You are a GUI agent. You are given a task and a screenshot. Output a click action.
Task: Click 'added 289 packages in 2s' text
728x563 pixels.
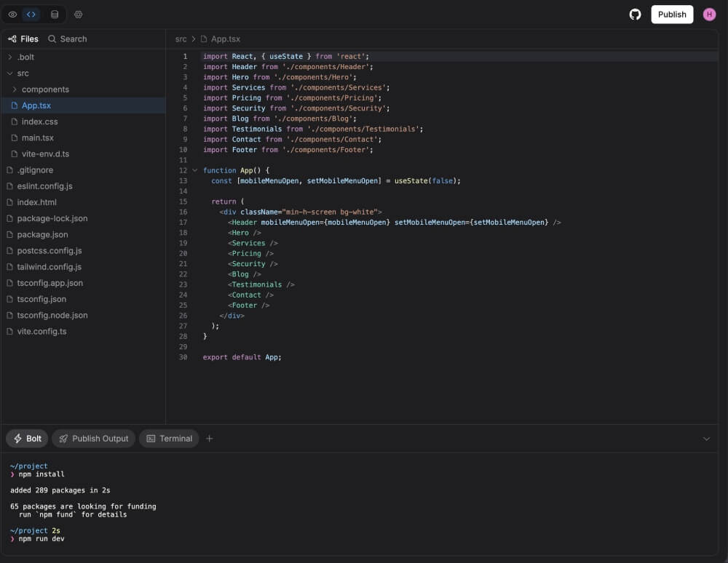tap(60, 490)
